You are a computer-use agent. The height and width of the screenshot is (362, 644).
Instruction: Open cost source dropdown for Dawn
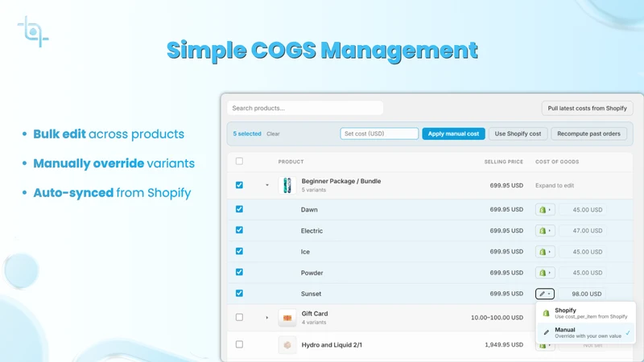click(x=545, y=210)
